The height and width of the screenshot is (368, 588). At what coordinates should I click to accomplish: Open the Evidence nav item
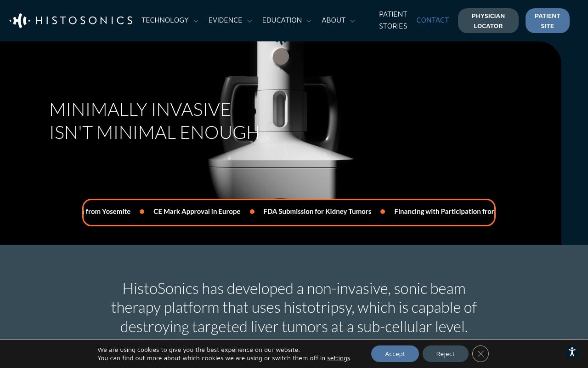(x=225, y=20)
